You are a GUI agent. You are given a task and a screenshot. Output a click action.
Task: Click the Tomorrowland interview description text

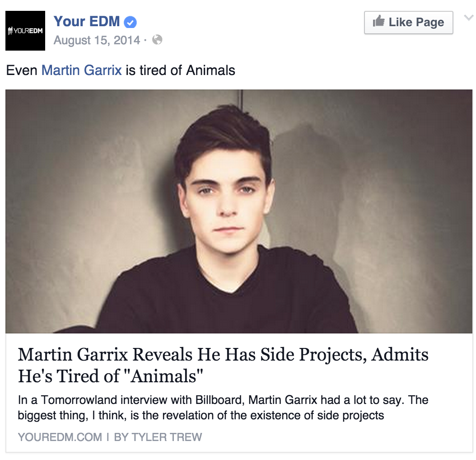[x=223, y=408]
